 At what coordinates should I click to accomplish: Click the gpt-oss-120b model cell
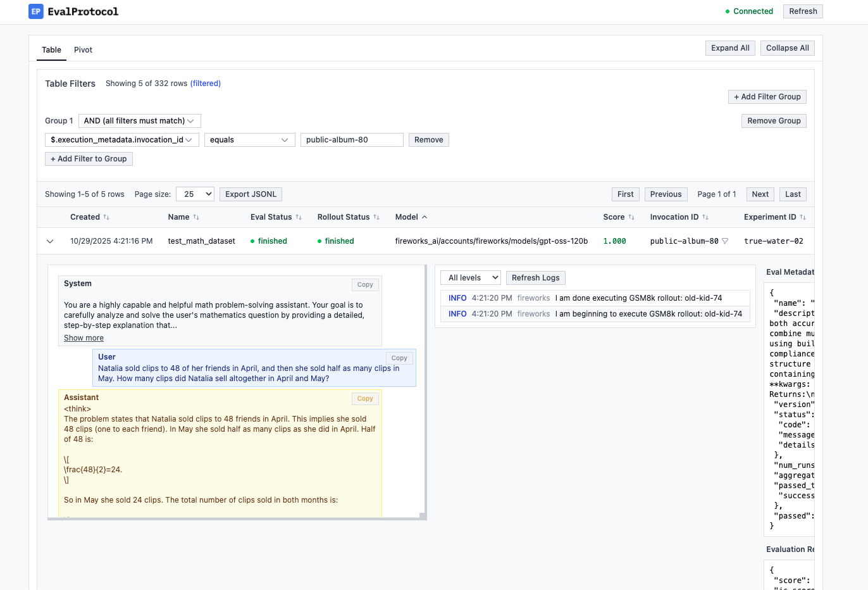492,241
